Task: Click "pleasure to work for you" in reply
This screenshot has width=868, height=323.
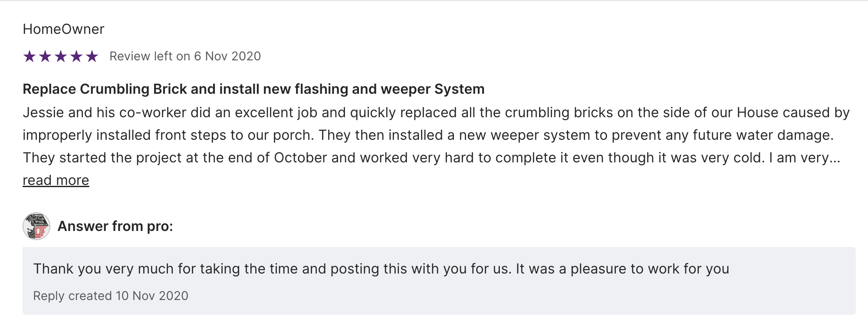Action: [x=650, y=269]
